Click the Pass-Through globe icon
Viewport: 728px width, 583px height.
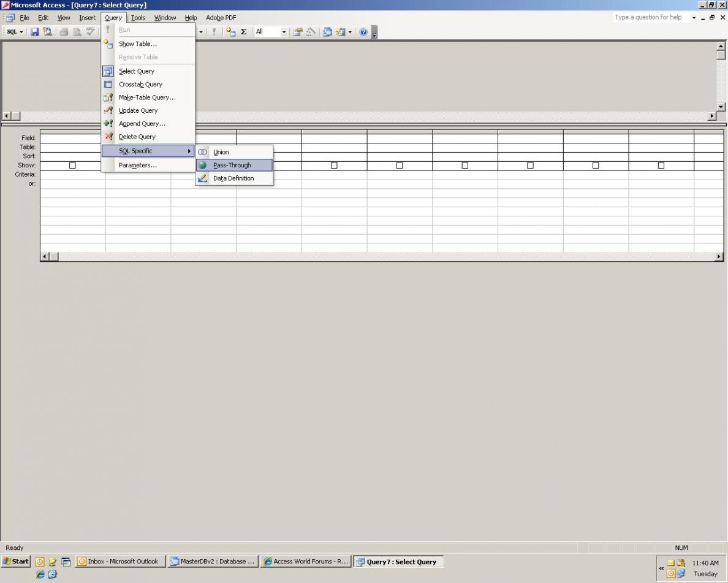(202, 165)
